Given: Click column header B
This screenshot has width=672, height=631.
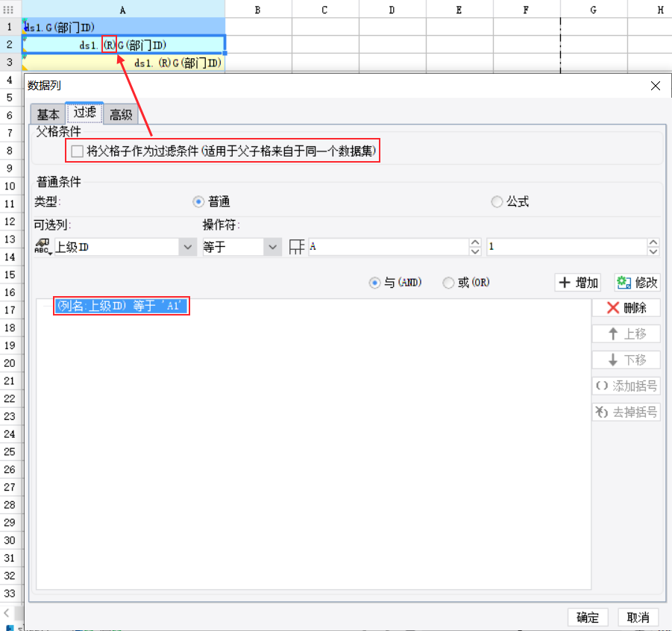Looking at the screenshot, I should 258,10.
